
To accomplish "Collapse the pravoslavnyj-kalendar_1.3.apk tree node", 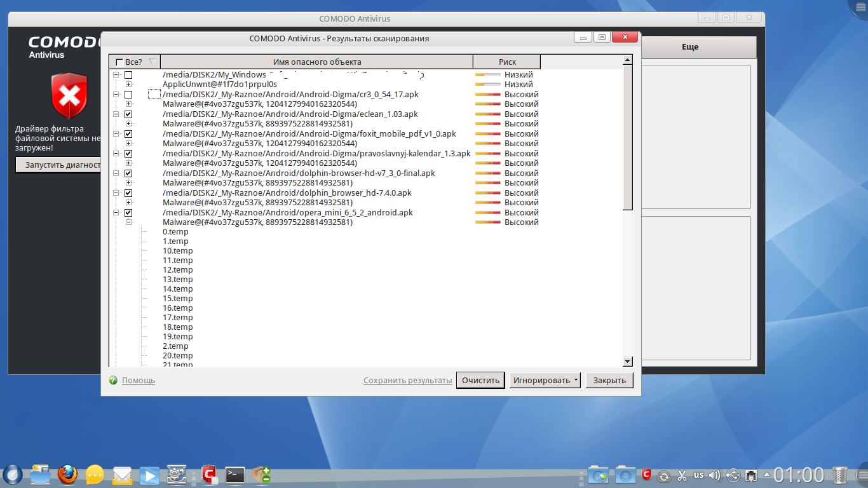I will coord(116,154).
